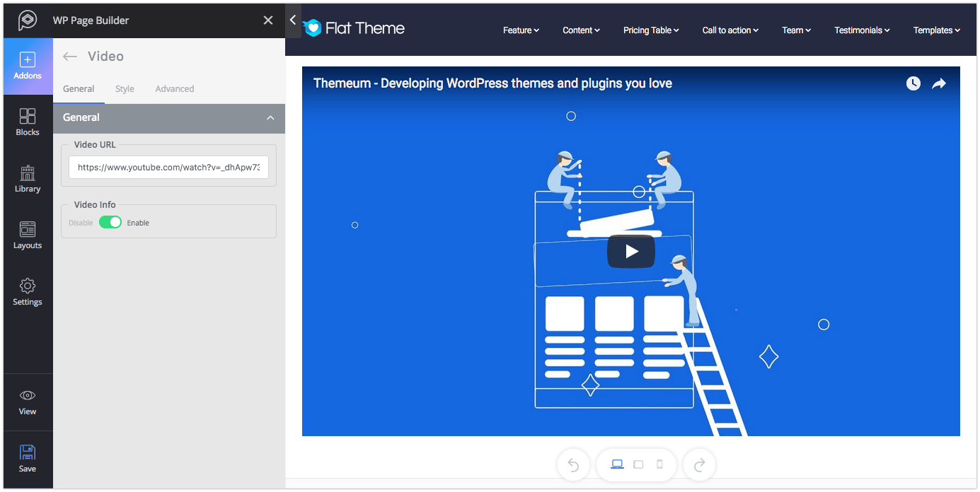The height and width of the screenshot is (492, 980).
Task: Click the Disable label for Video Info
Action: [x=81, y=223]
